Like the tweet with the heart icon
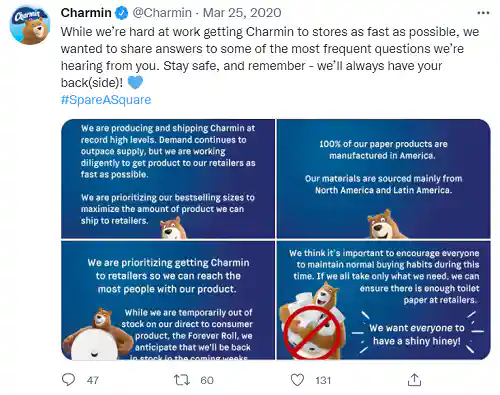Screen dimensions: 500x395 pos(297,380)
